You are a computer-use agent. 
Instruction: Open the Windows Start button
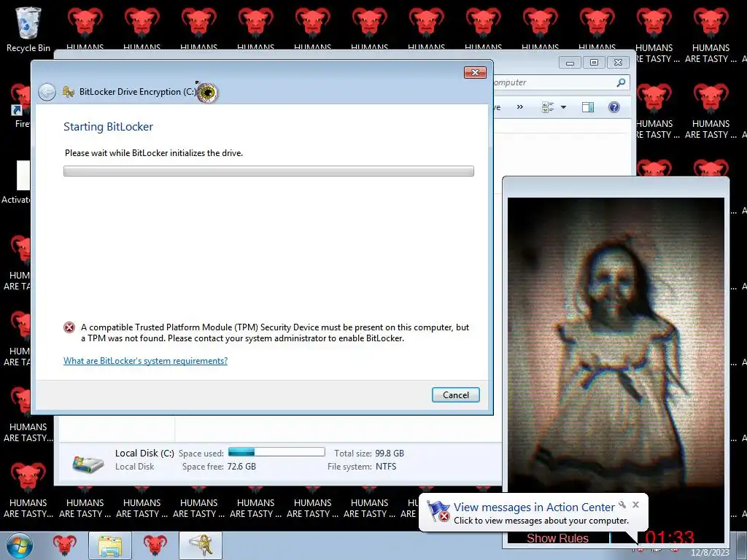click(x=20, y=545)
